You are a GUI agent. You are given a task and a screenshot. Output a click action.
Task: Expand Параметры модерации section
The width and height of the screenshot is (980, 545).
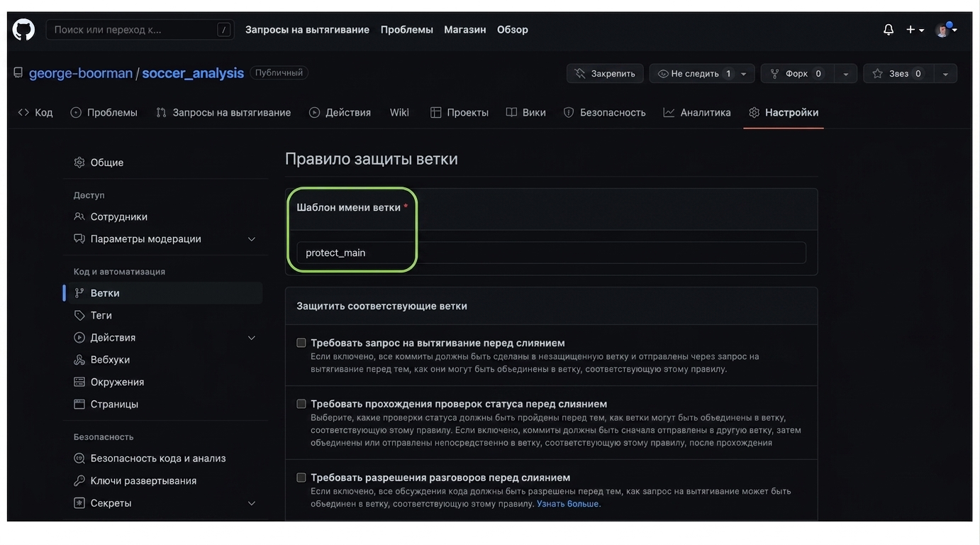pyautogui.click(x=251, y=239)
